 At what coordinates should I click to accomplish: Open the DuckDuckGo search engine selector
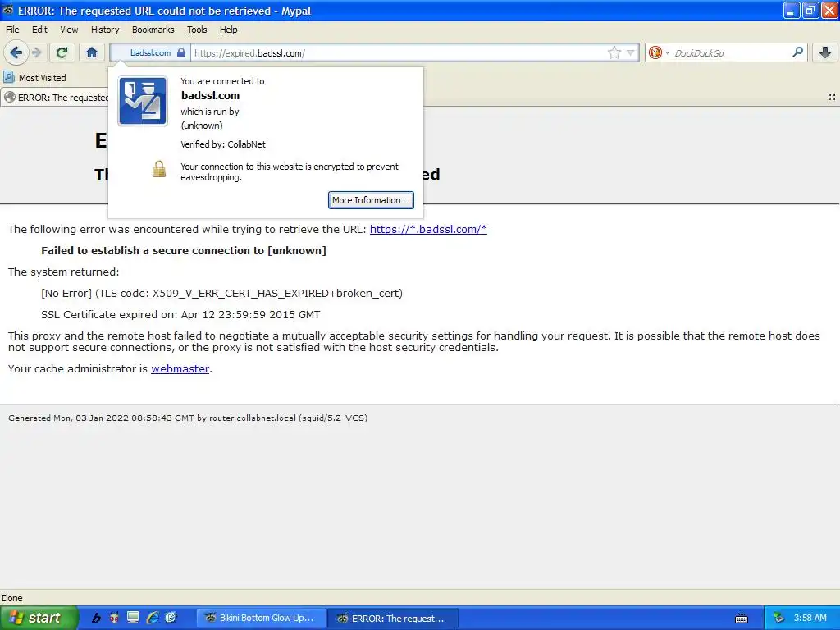click(659, 52)
